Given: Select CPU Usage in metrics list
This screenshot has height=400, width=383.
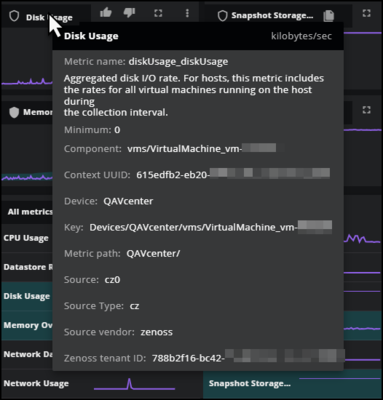Looking at the screenshot, I should click(x=26, y=238).
